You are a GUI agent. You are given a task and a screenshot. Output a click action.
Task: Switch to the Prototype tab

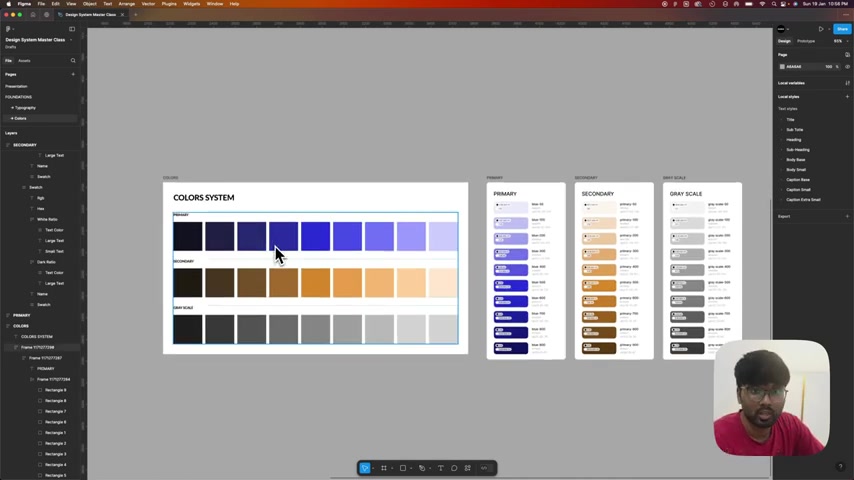(806, 41)
